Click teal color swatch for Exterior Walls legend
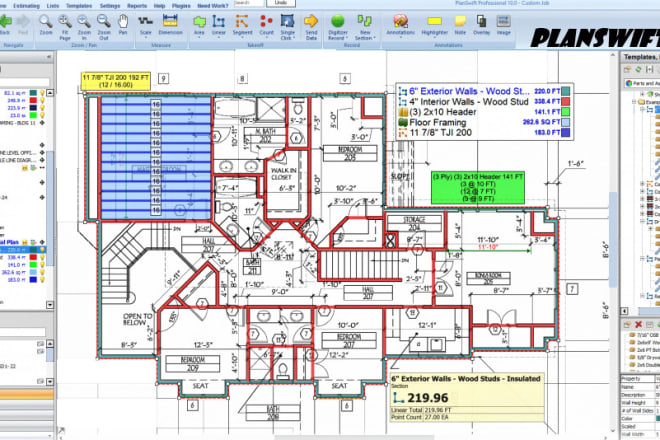The width and height of the screenshot is (660, 440). coord(566,91)
